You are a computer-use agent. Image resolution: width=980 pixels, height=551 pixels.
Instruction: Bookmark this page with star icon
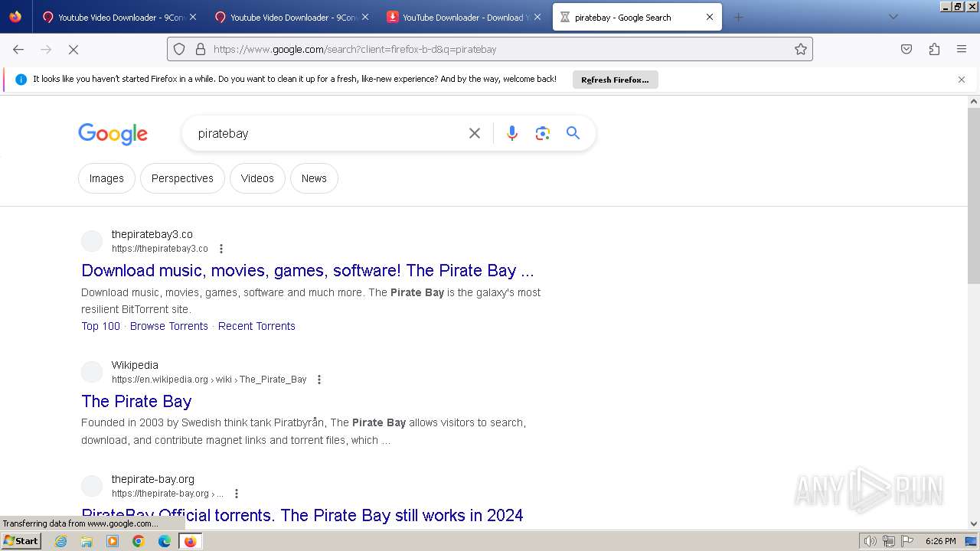pyautogui.click(x=801, y=49)
